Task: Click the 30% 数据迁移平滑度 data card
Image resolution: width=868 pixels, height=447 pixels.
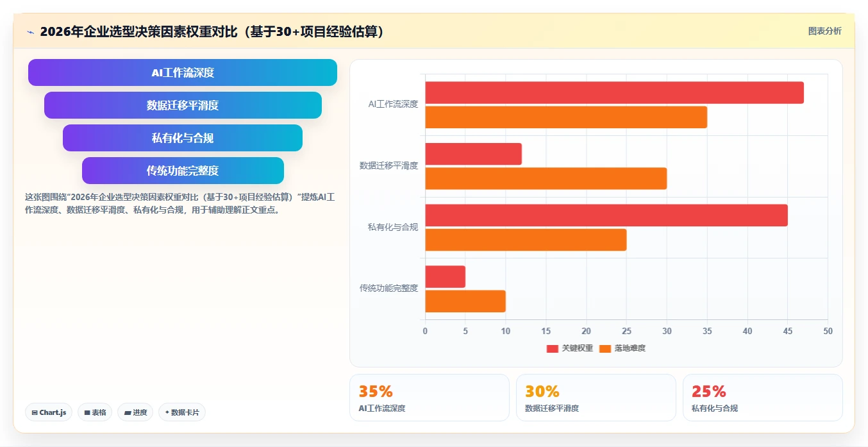Action: [x=596, y=398]
